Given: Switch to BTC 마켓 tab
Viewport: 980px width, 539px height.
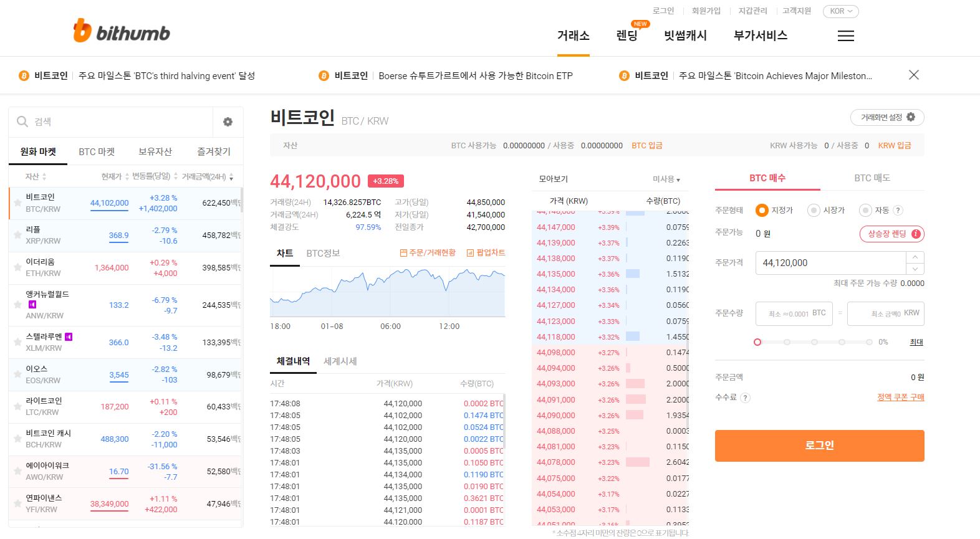Looking at the screenshot, I should pos(97,151).
